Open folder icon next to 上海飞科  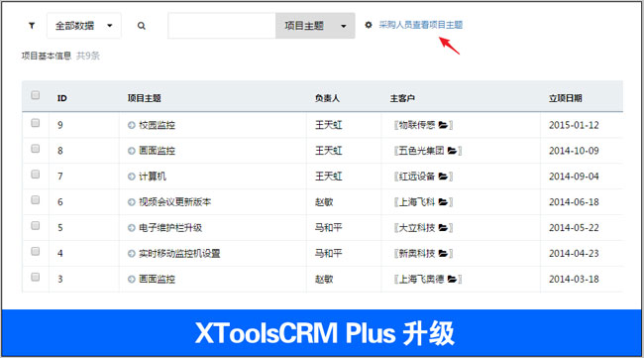tap(443, 202)
